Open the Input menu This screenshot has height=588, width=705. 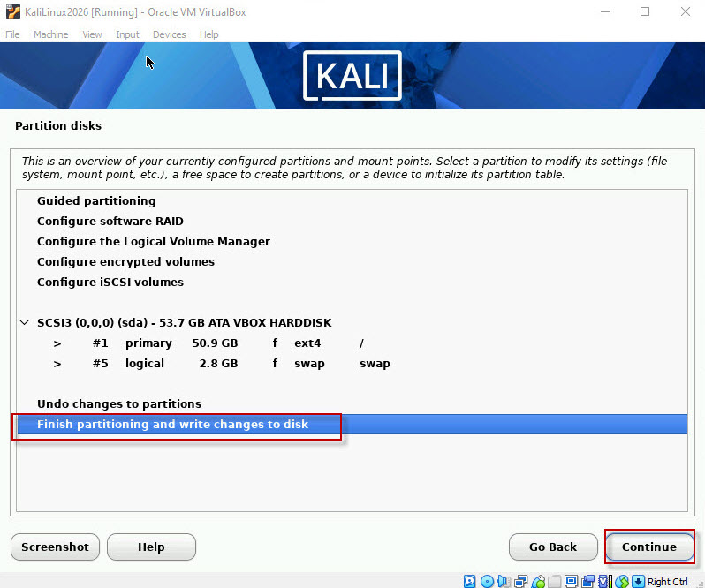point(128,34)
